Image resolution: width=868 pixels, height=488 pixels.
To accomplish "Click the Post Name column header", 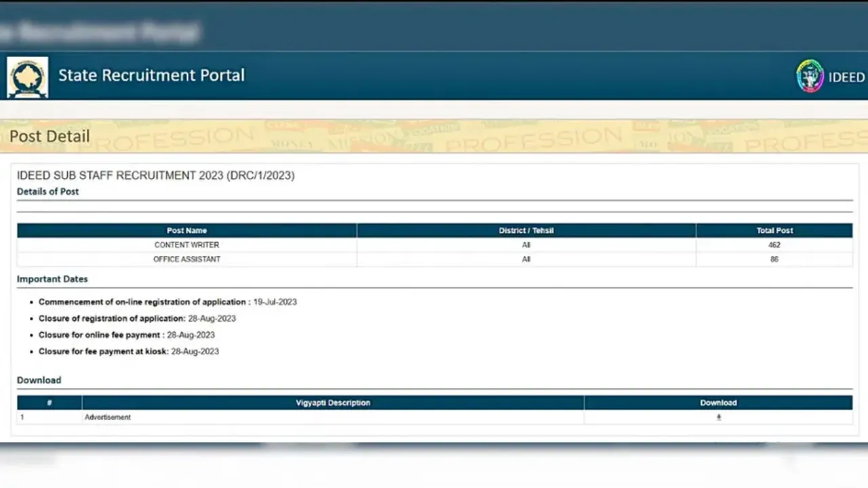I will [186, 231].
